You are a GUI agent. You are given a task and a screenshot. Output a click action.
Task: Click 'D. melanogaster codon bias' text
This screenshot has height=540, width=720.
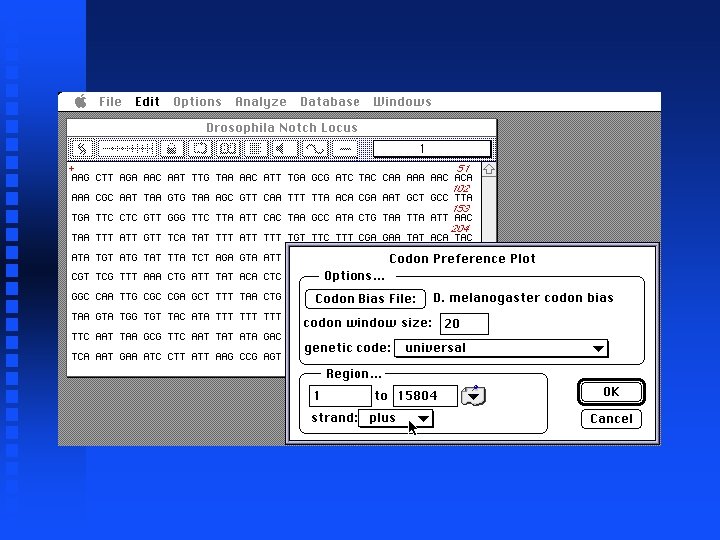[523, 298]
